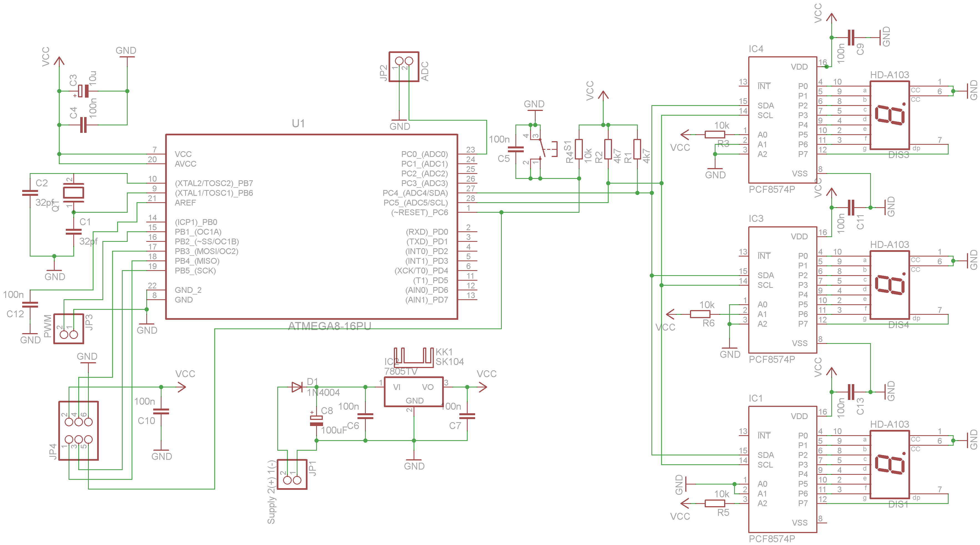Click the GND_2 pin label on U1
The width and height of the screenshot is (980, 545).
coord(188,290)
